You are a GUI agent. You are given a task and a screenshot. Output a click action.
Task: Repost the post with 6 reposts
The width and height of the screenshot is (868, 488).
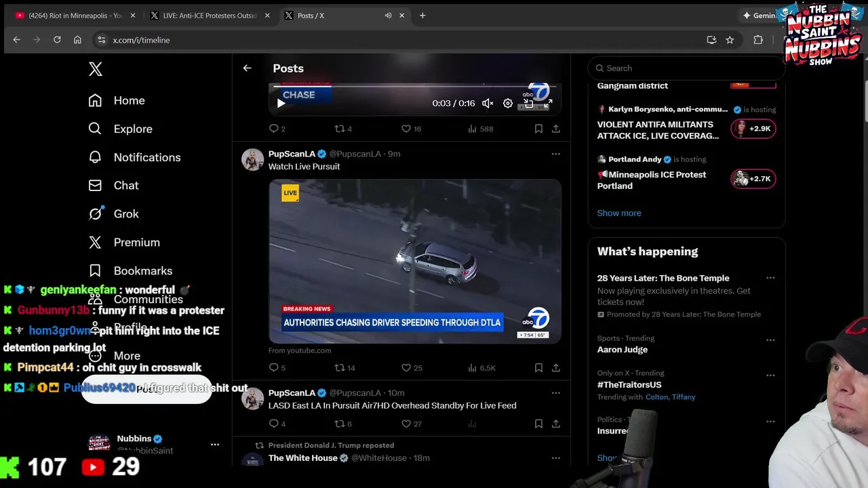coord(343,424)
